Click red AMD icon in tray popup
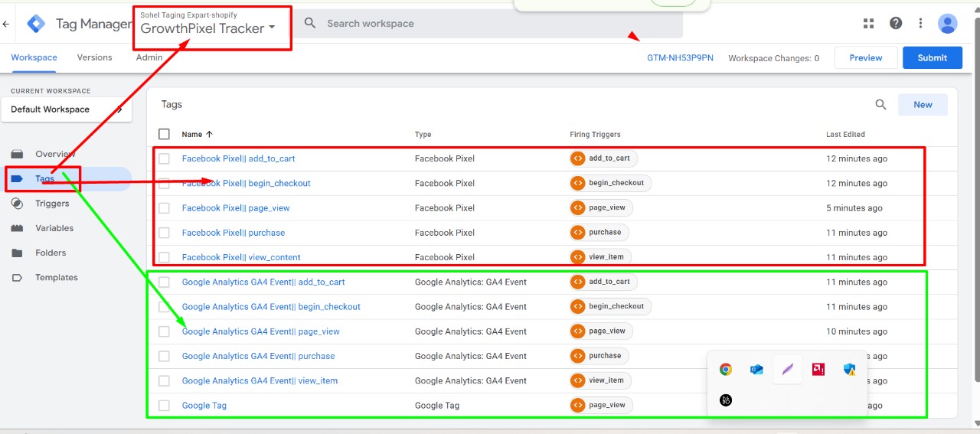This screenshot has height=434, width=980. pyautogui.click(x=818, y=369)
